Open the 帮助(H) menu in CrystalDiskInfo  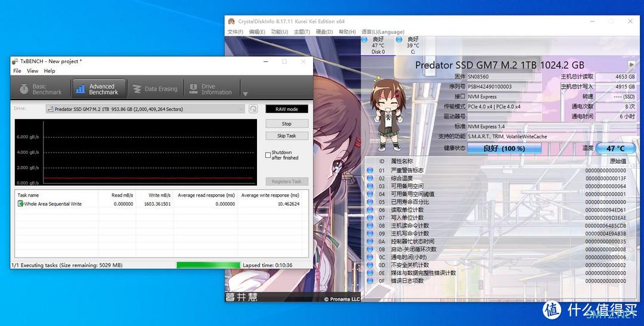(347, 32)
